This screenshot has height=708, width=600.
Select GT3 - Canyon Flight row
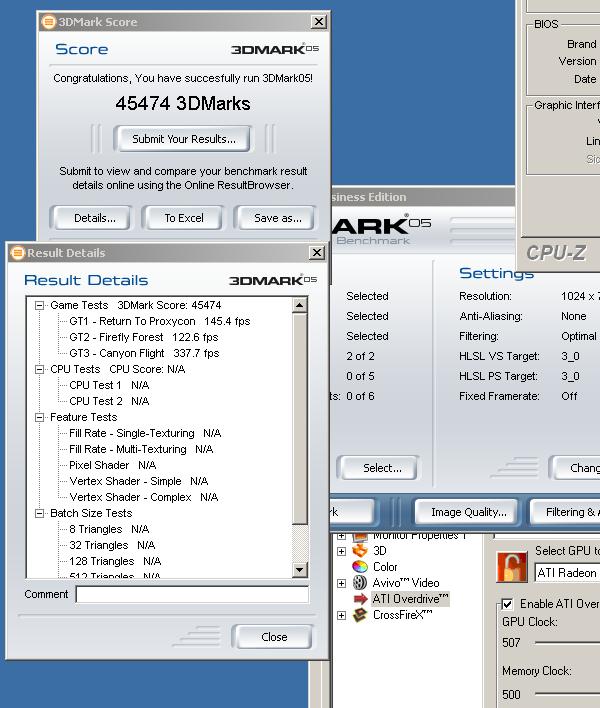coord(144,353)
